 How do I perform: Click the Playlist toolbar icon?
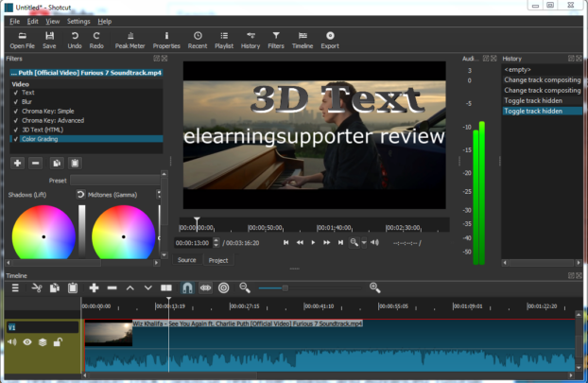224,39
